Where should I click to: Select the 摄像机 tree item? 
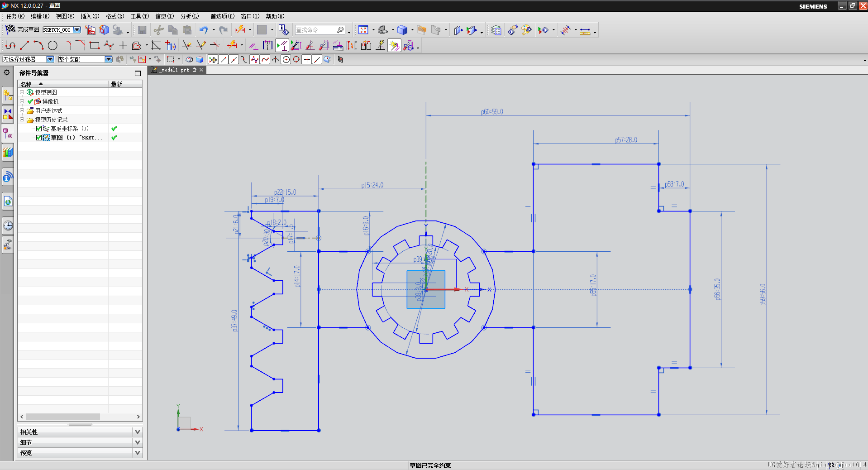[x=50, y=101]
